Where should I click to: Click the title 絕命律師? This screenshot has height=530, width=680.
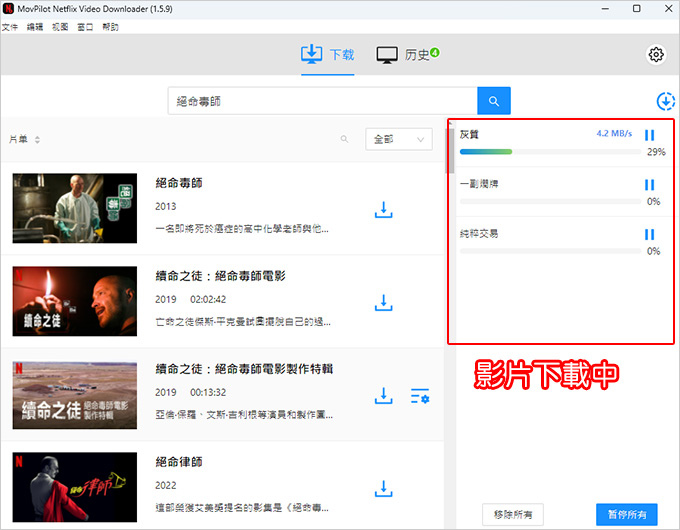(x=179, y=462)
